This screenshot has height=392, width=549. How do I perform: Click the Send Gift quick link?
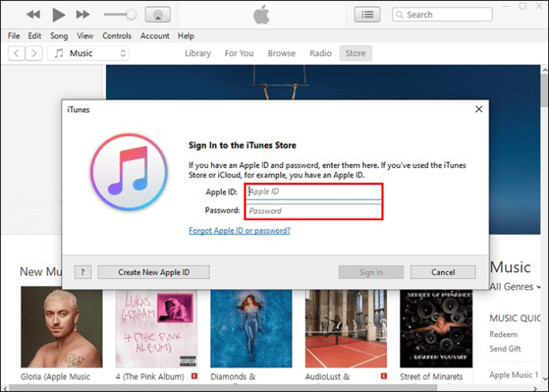(505, 348)
